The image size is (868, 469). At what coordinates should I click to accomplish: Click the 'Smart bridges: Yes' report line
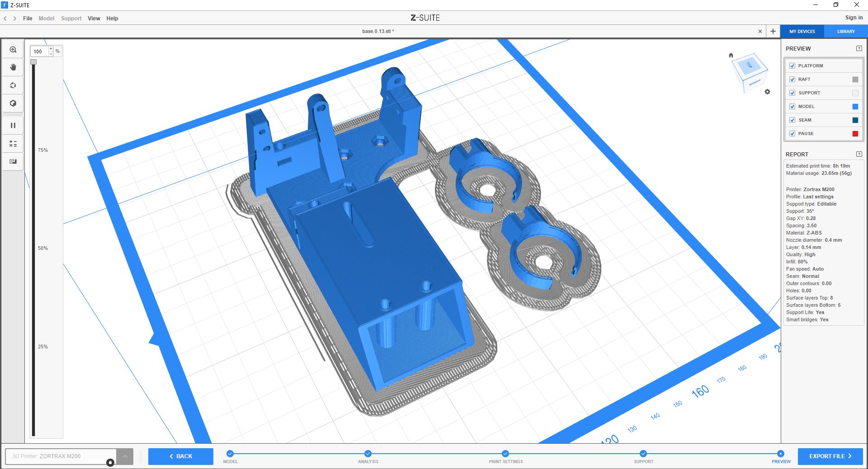click(x=807, y=319)
